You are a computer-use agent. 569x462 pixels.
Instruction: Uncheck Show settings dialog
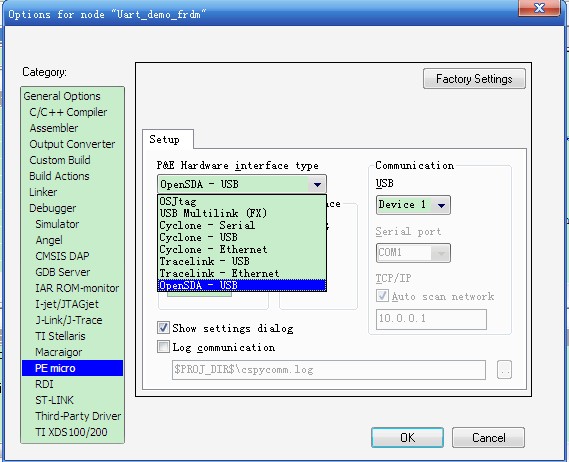[163, 328]
